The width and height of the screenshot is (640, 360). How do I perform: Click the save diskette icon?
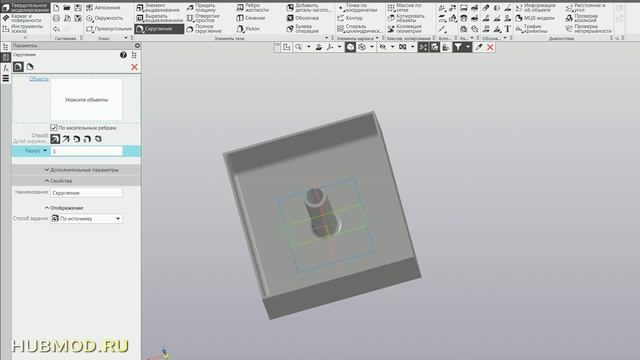pyautogui.click(x=78, y=8)
